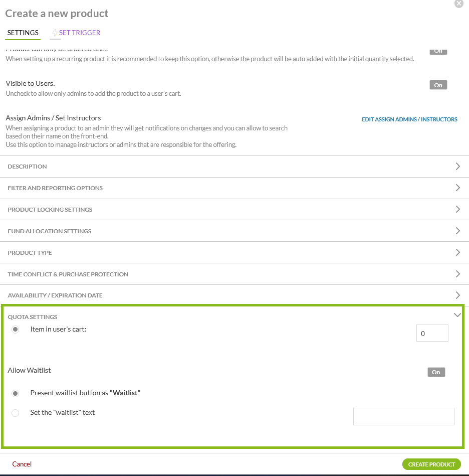
Task: Collapse the Quota Settings section chevron
Action: coord(457,315)
